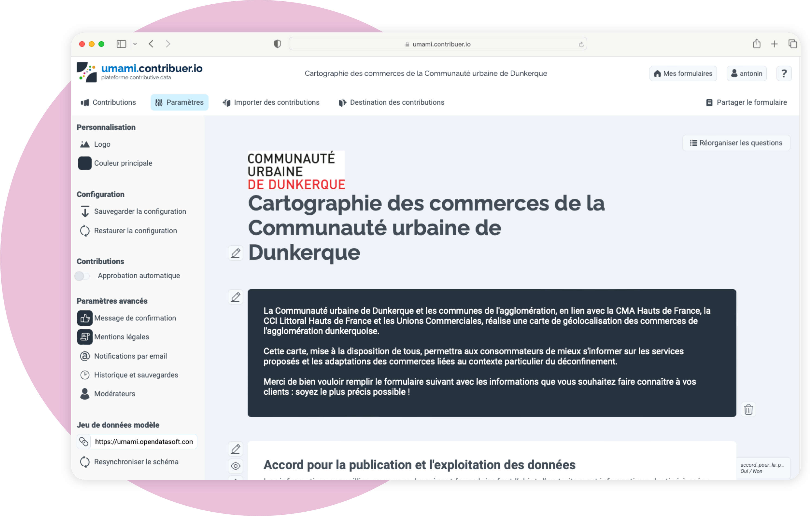The height and width of the screenshot is (516, 812).
Task: Select the Paramètres tab
Action: pyautogui.click(x=179, y=102)
